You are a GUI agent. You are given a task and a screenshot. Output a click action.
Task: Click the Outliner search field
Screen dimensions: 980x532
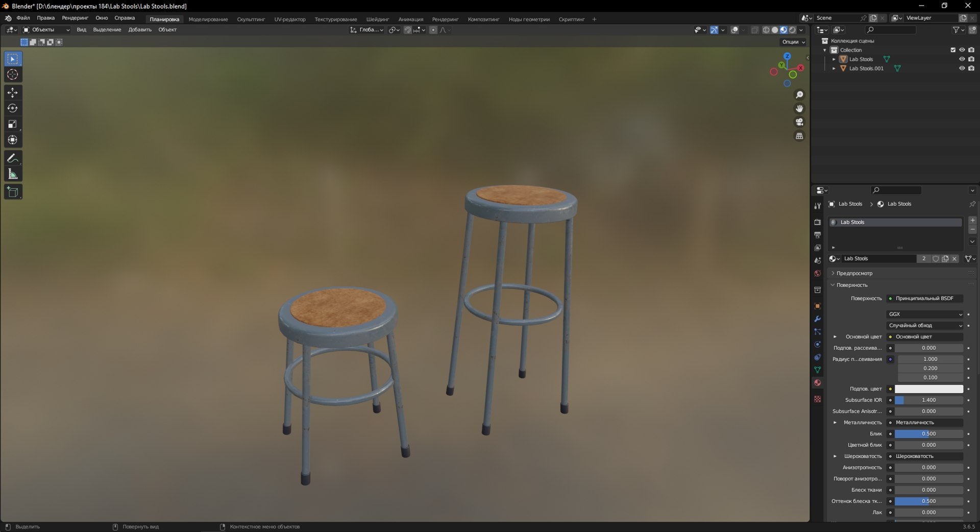pyautogui.click(x=891, y=30)
